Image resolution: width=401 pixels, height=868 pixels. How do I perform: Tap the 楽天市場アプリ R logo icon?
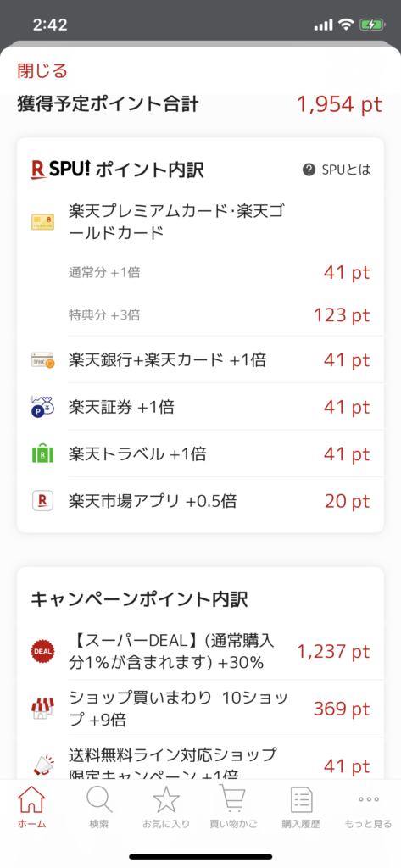point(42,502)
